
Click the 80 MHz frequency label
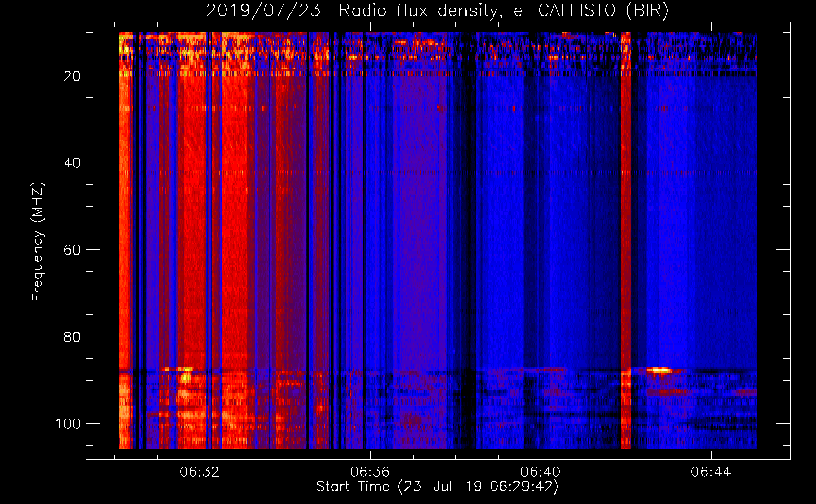[72, 337]
